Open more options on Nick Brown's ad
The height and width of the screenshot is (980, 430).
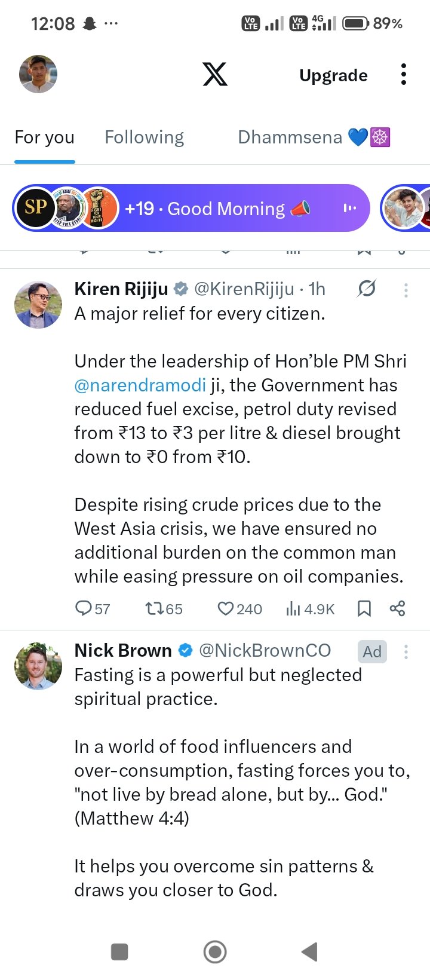point(406,651)
